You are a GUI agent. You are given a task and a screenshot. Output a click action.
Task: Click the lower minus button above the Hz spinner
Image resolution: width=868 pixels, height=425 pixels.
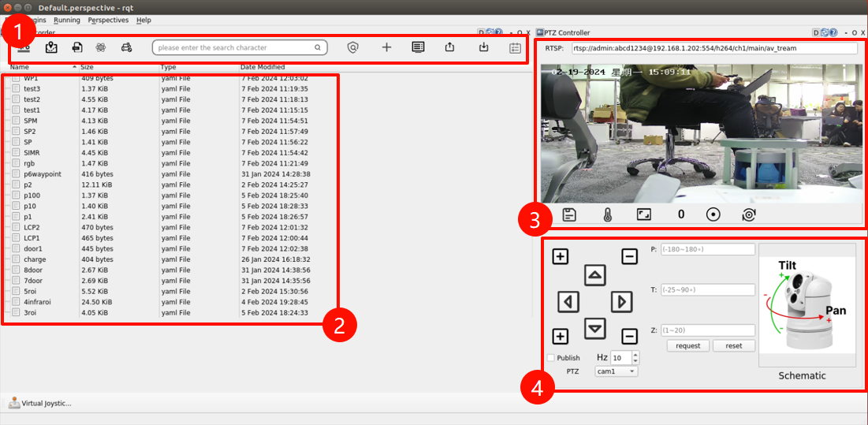click(x=629, y=336)
